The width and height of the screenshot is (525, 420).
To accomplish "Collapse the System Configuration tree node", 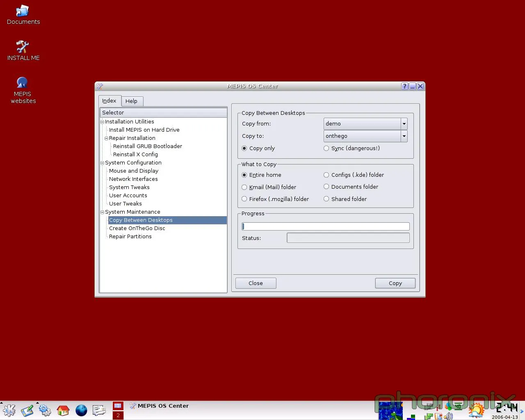I will click(x=103, y=163).
